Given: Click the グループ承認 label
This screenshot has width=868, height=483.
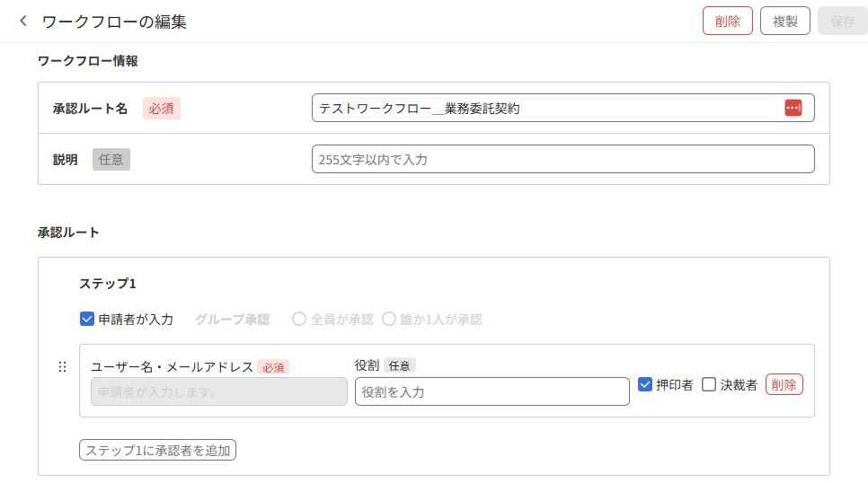Looking at the screenshot, I should pyautogui.click(x=232, y=319).
